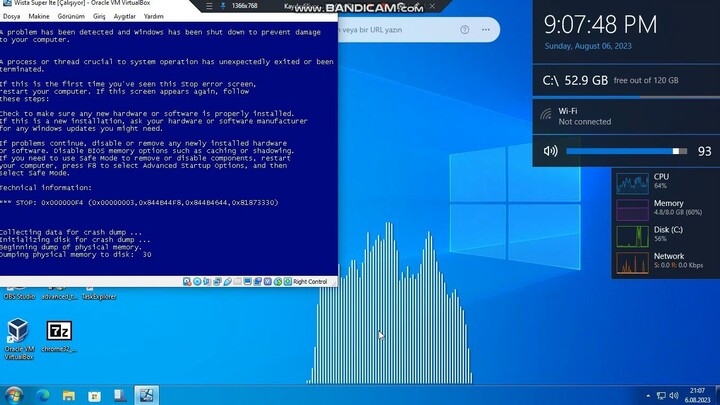Click the Sunday, August 06, 2023 date
720x405 pixels.
588,46
